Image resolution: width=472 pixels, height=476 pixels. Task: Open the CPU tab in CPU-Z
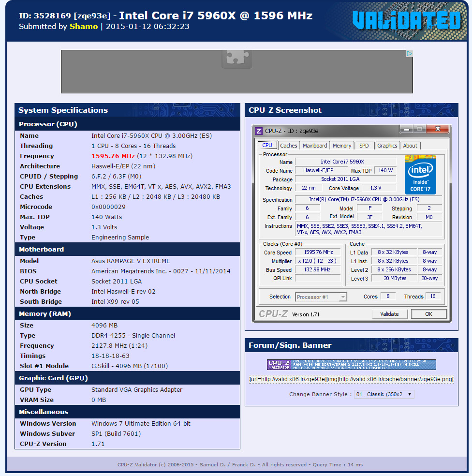click(267, 146)
